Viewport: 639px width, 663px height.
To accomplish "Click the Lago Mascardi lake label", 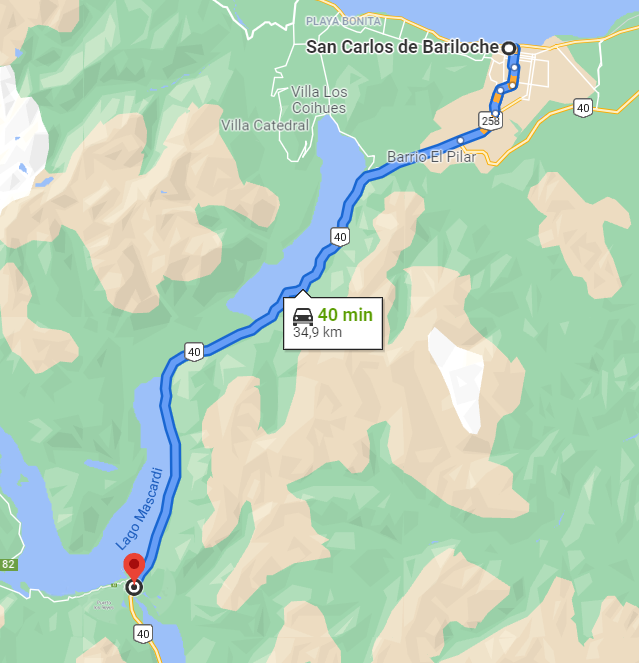I will [139, 509].
